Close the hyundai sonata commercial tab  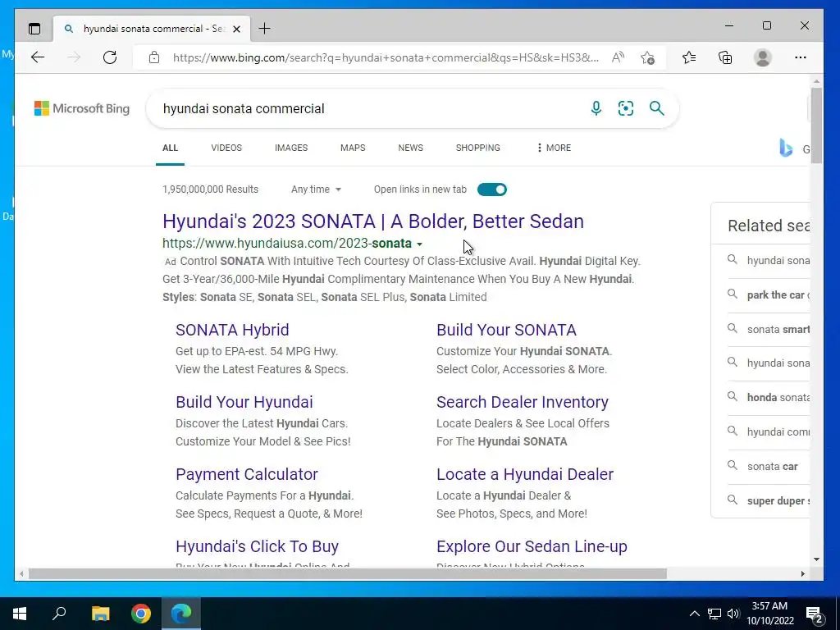pyautogui.click(x=237, y=29)
